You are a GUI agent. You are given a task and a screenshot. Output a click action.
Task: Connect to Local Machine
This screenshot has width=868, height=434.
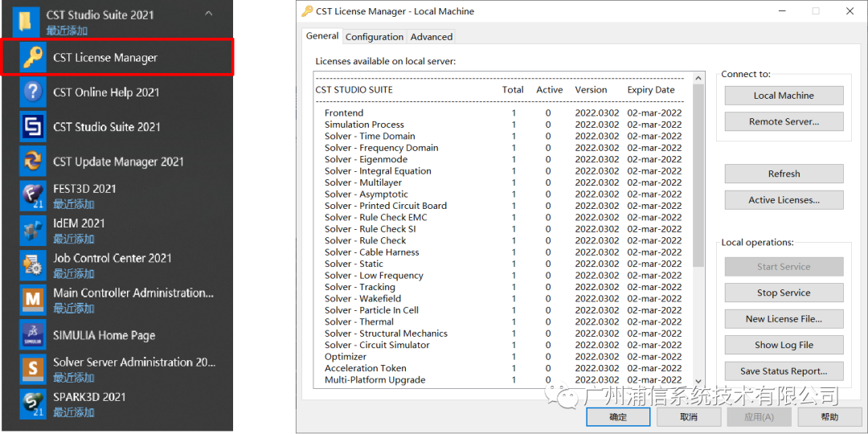[x=784, y=95]
